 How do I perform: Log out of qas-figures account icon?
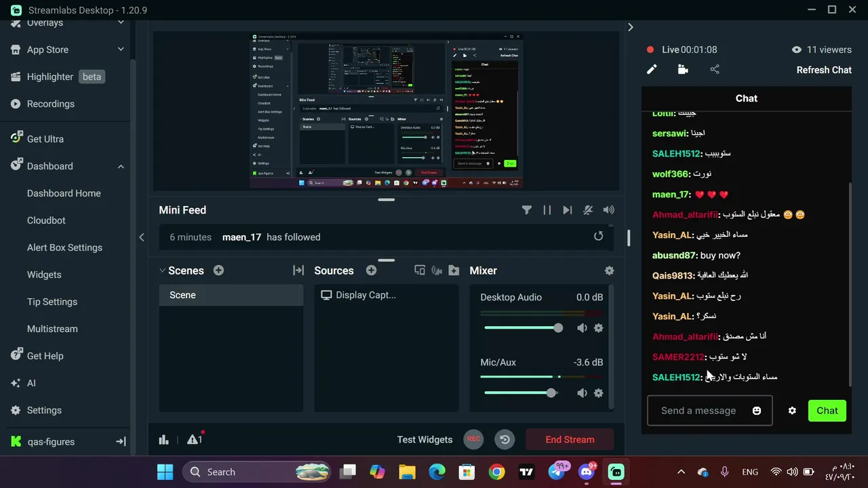coord(121,441)
